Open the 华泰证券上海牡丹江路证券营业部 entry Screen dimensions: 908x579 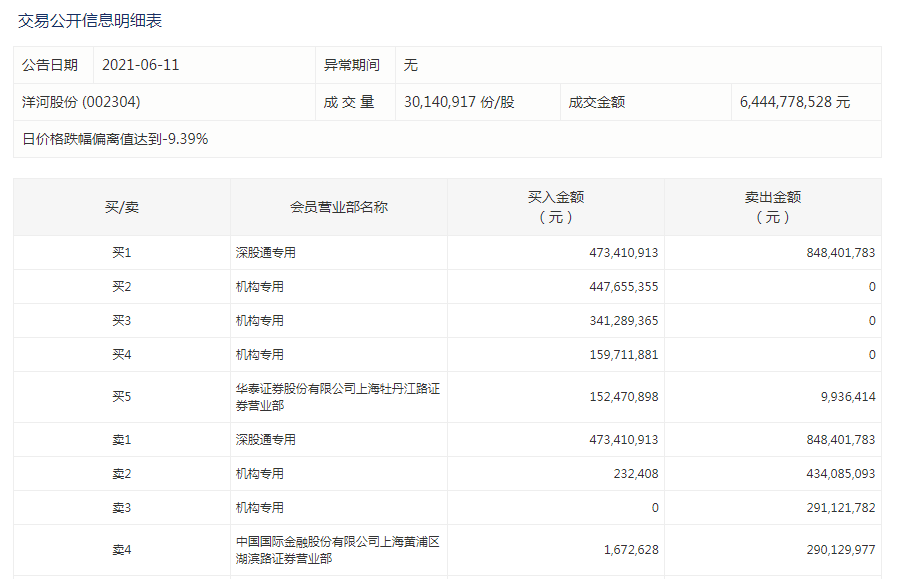tap(337, 397)
